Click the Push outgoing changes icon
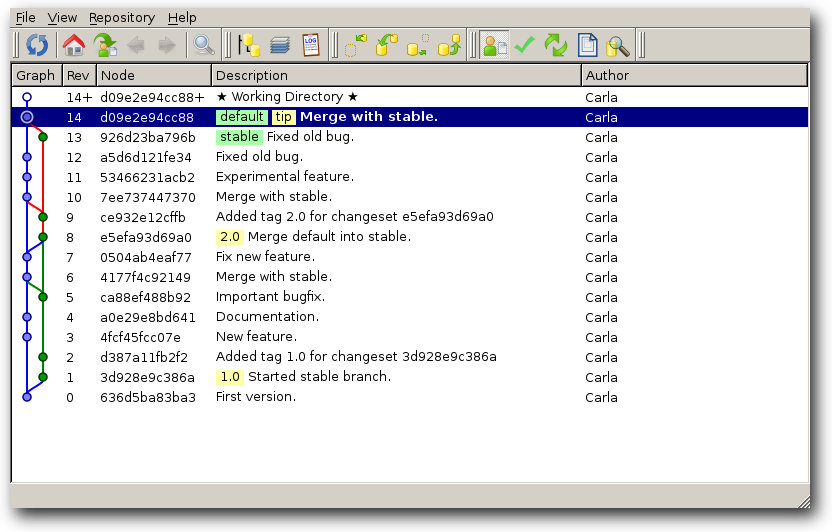Viewport: 832px width, 532px height. [449, 45]
